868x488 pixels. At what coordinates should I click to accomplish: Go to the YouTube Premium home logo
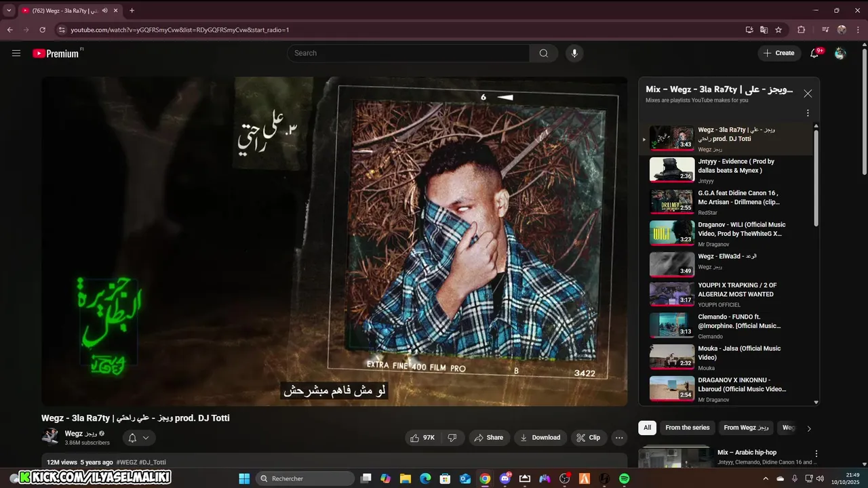[57, 53]
